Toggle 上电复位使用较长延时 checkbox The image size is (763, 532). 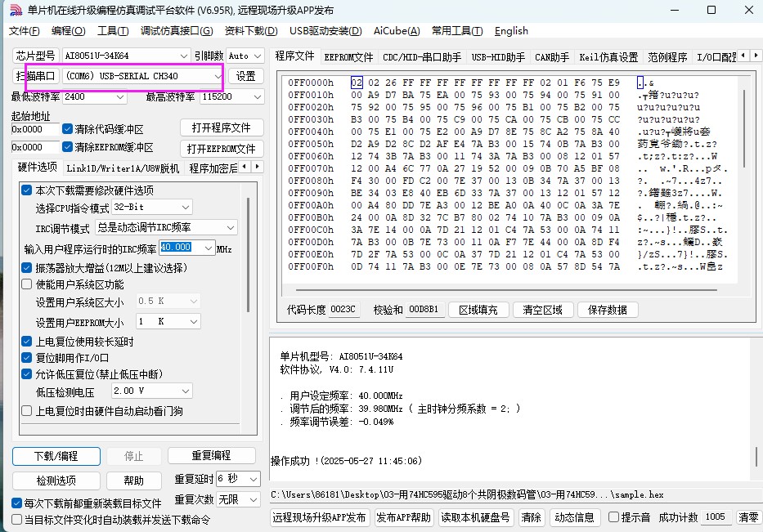(27, 342)
